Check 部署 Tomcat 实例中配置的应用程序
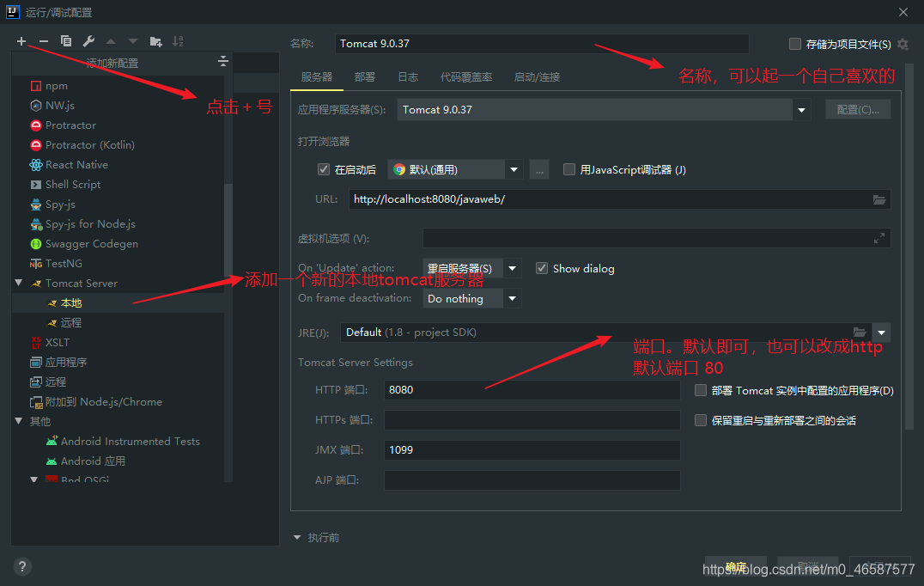This screenshot has width=924, height=586. click(701, 390)
